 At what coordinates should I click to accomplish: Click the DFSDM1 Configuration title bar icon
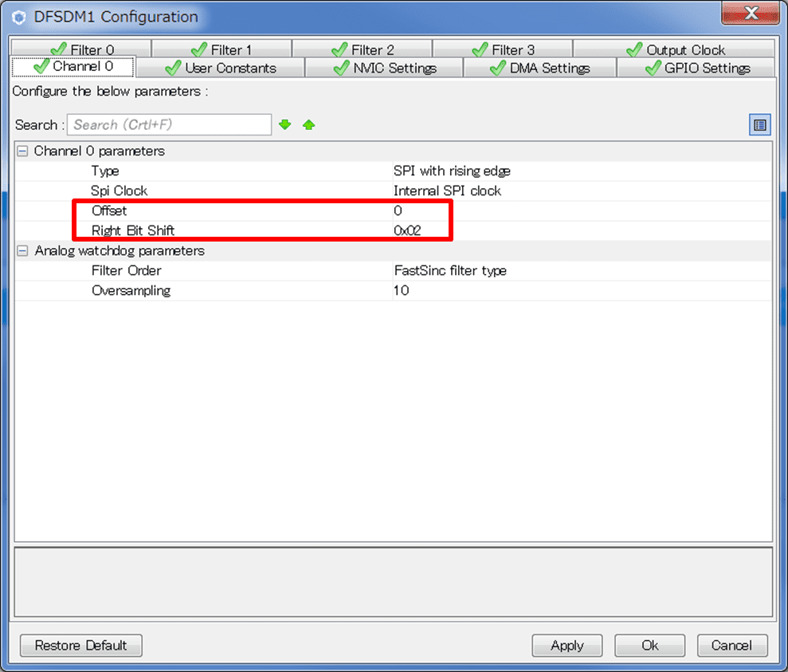[x=19, y=18]
